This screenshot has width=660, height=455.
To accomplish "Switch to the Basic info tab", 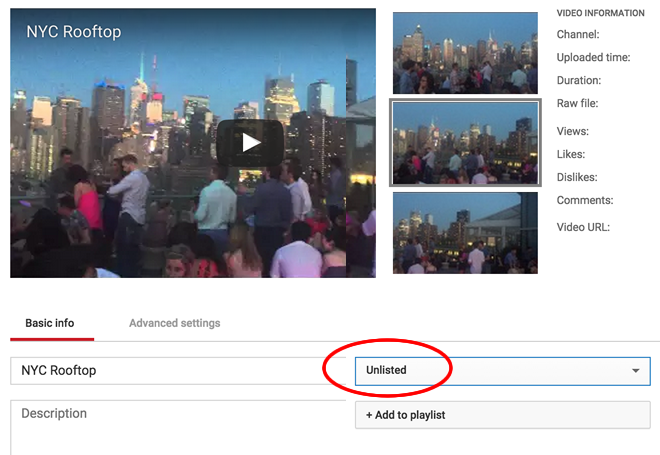I will 50,323.
